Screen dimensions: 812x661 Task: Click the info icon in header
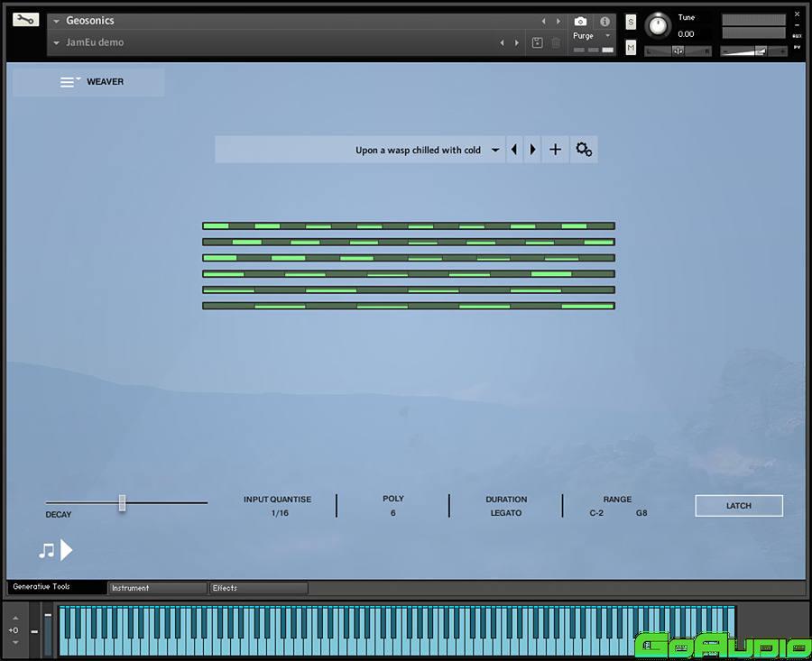click(604, 22)
